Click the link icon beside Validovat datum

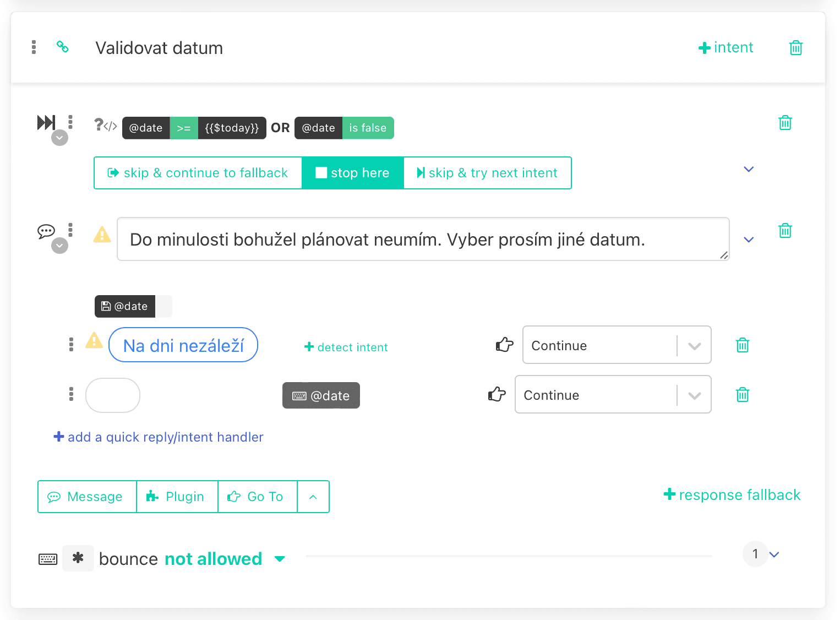point(63,47)
